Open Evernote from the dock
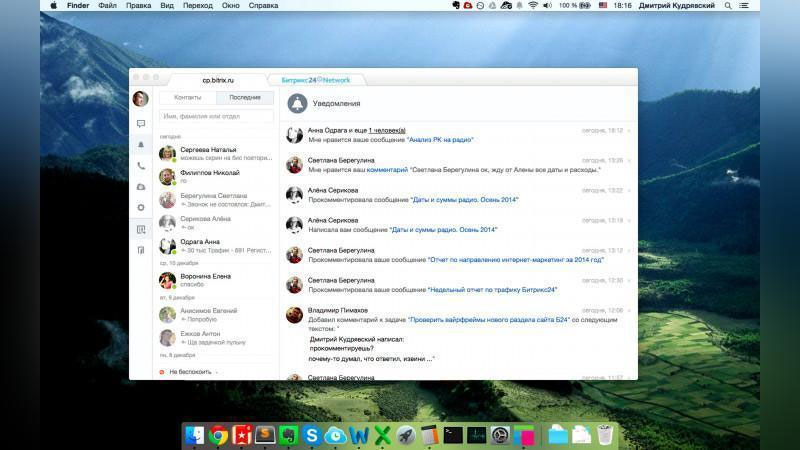Viewport: 800px width, 450px height. pos(288,435)
